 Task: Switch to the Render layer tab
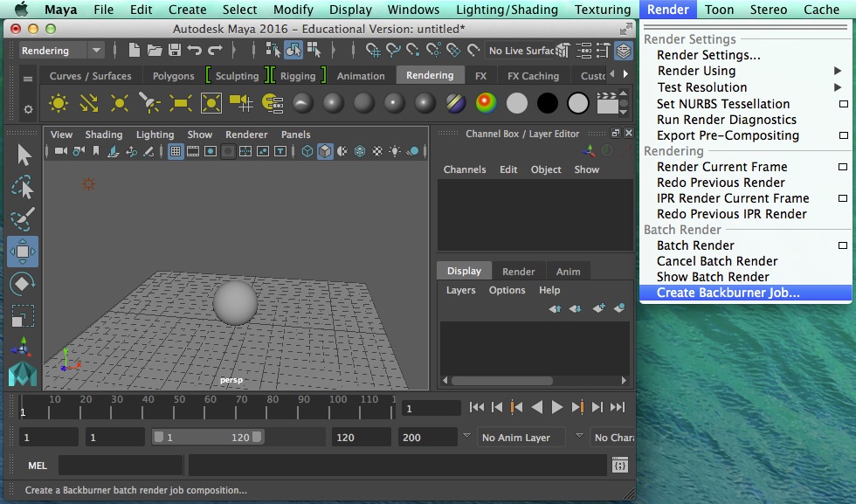click(518, 272)
